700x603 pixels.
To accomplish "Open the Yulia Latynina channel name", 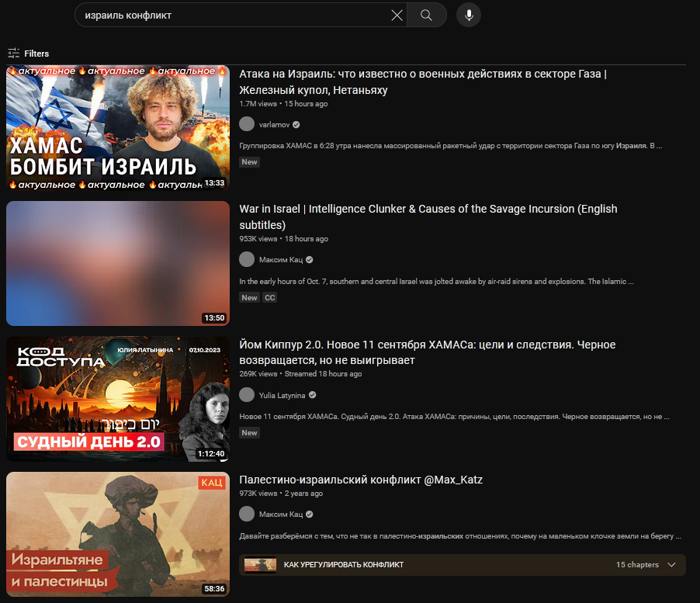I will point(282,396).
